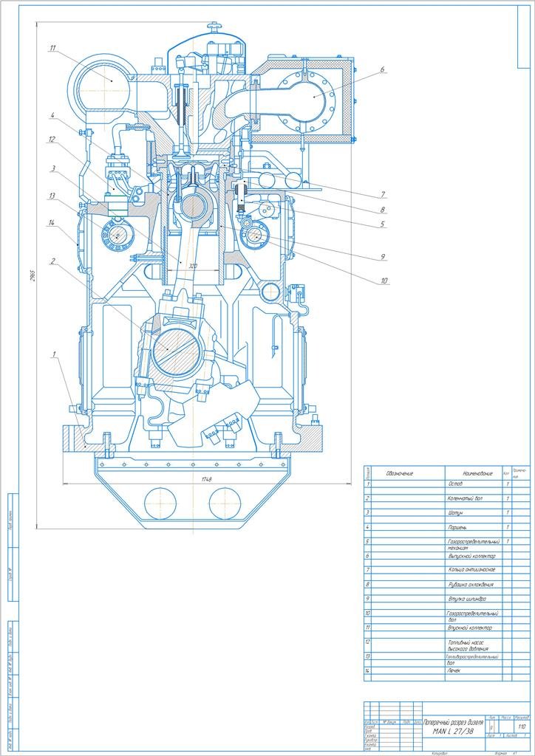Select the 2965 height dimension value

click(x=33, y=275)
